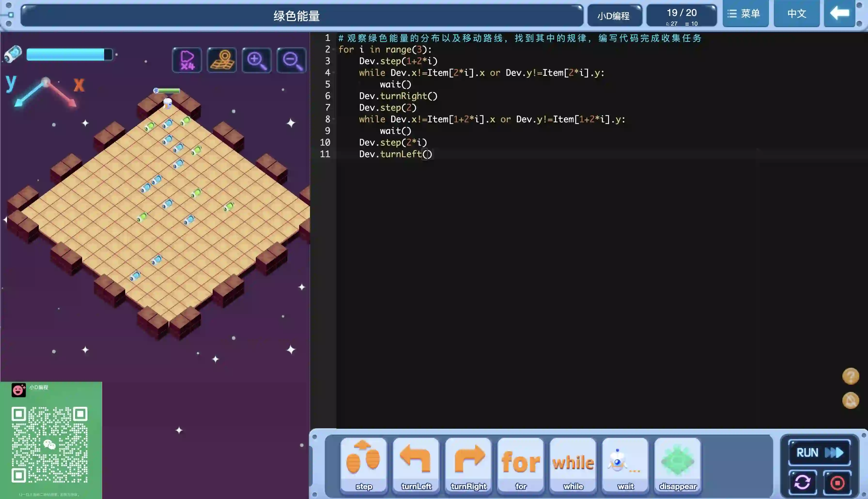
Task: Add the while loop block
Action: tap(573, 465)
